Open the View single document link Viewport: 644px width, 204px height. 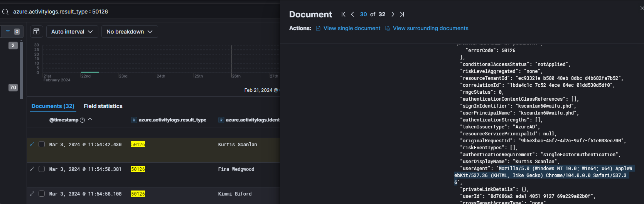(348, 28)
